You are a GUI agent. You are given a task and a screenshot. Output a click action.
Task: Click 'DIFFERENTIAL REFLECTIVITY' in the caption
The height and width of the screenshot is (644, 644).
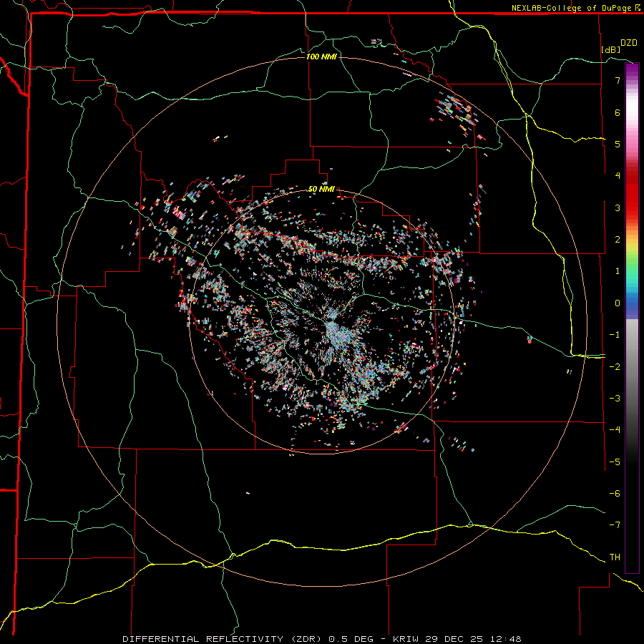[x=203, y=639]
